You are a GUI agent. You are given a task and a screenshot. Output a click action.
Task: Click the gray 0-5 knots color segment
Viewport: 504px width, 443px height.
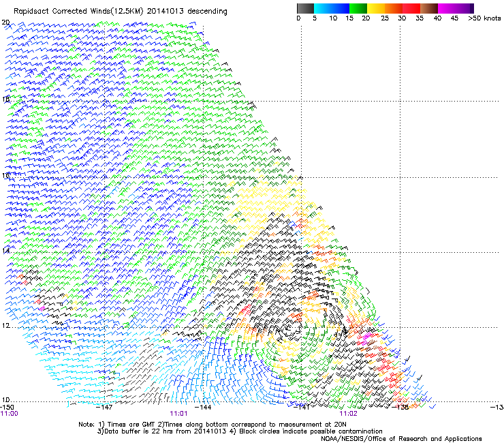[305, 8]
